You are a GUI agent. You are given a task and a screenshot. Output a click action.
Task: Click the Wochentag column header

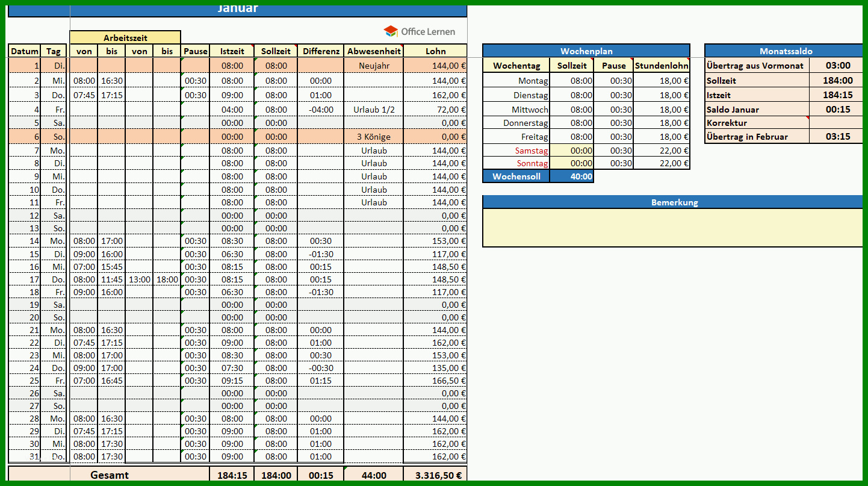coord(516,66)
